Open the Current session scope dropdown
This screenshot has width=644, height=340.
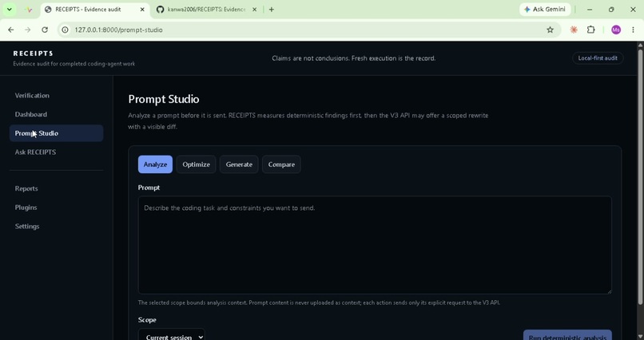(171, 334)
